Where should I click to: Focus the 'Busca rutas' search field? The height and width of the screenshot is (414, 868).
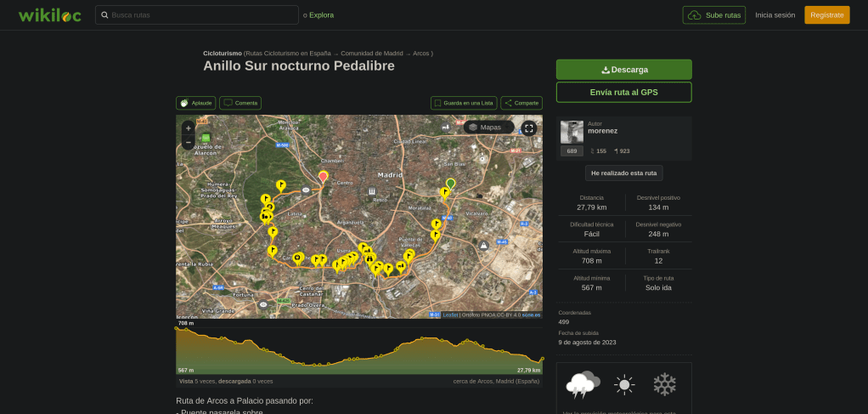click(x=196, y=15)
